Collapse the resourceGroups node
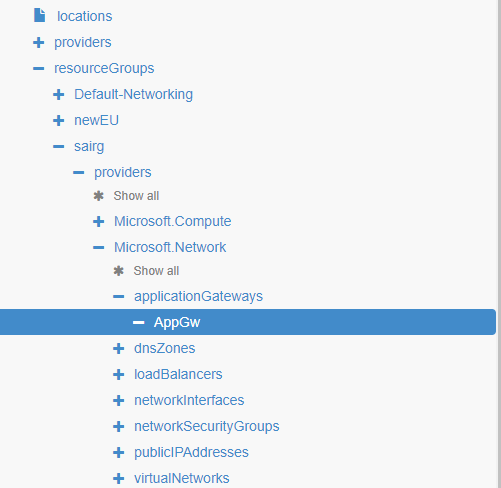The width and height of the screenshot is (501, 488). coord(39,69)
